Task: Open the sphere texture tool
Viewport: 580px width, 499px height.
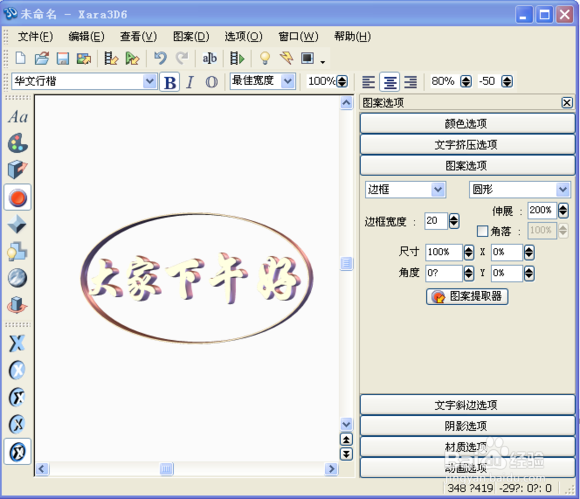Action: [17, 278]
